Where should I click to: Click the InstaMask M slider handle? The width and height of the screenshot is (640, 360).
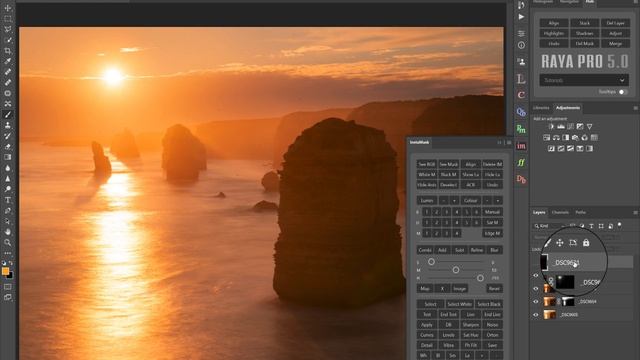(x=456, y=270)
